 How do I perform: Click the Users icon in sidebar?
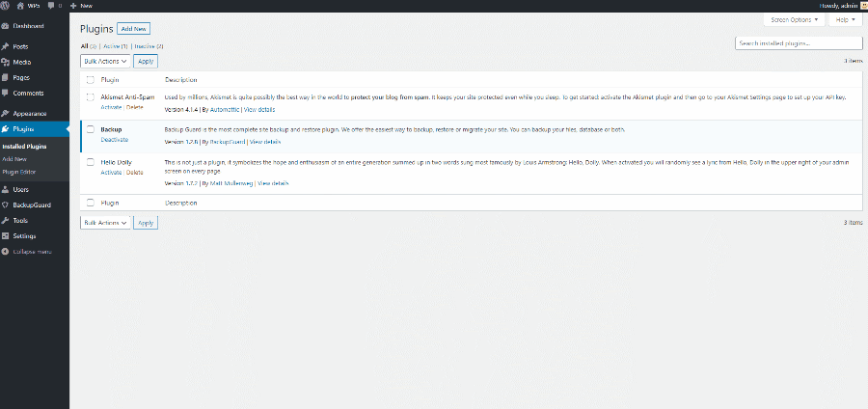click(5, 189)
